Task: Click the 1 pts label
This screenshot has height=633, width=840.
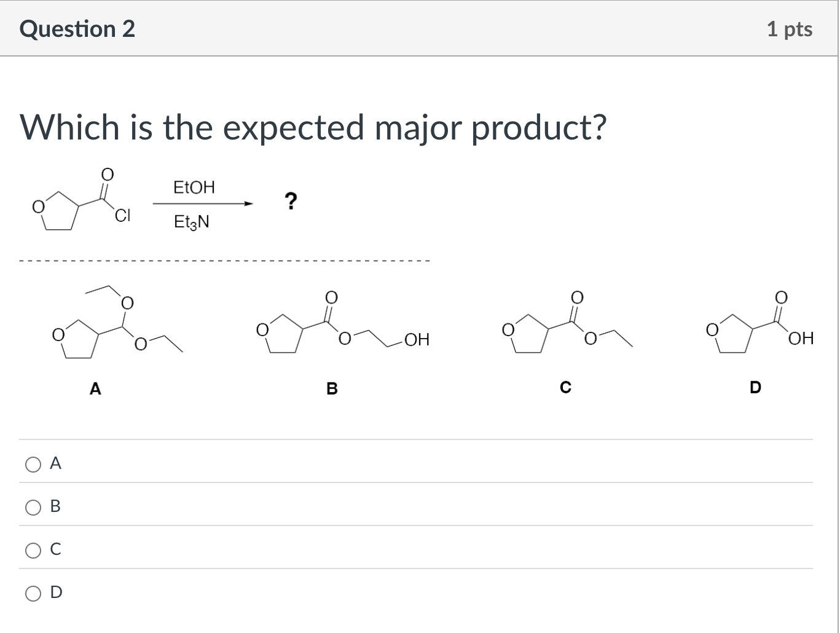Action: pyautogui.click(x=790, y=28)
